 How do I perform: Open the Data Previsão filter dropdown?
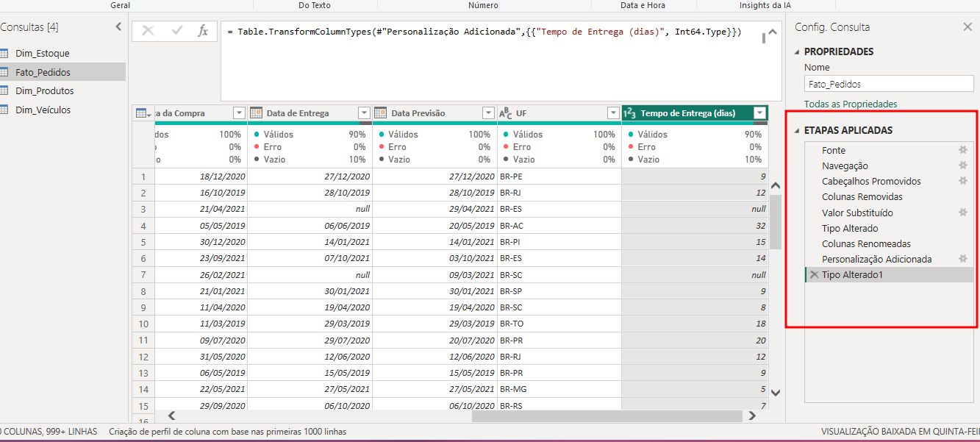pos(488,113)
